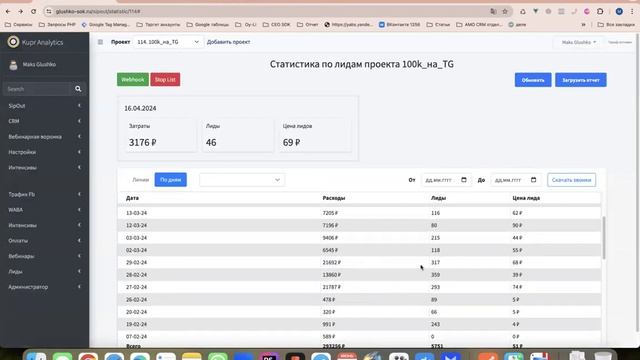
Task: Expand the Администратор sidebar section
Action: pyautogui.click(x=44, y=287)
